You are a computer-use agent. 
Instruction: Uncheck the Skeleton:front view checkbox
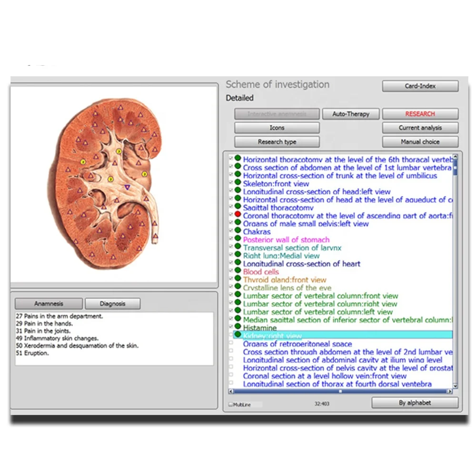(231, 183)
